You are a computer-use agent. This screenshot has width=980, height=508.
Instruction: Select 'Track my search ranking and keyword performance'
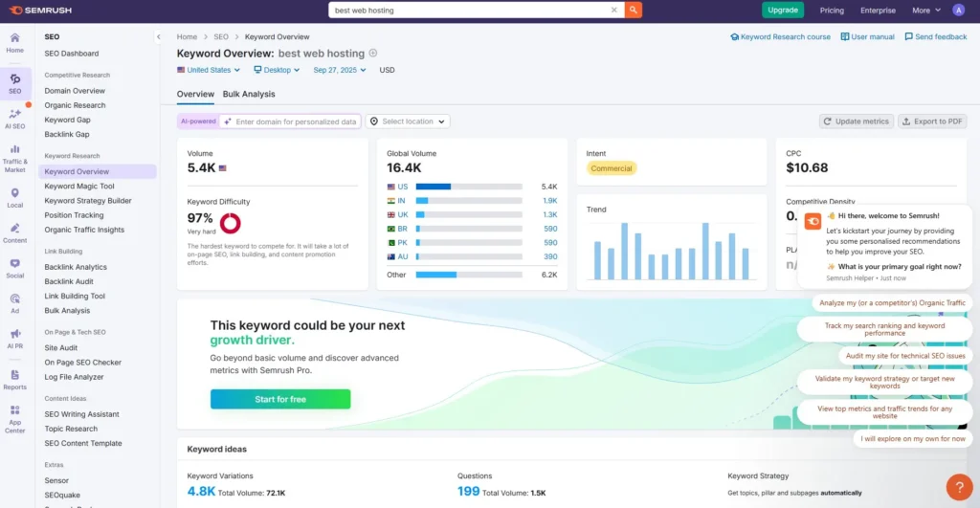click(x=884, y=329)
